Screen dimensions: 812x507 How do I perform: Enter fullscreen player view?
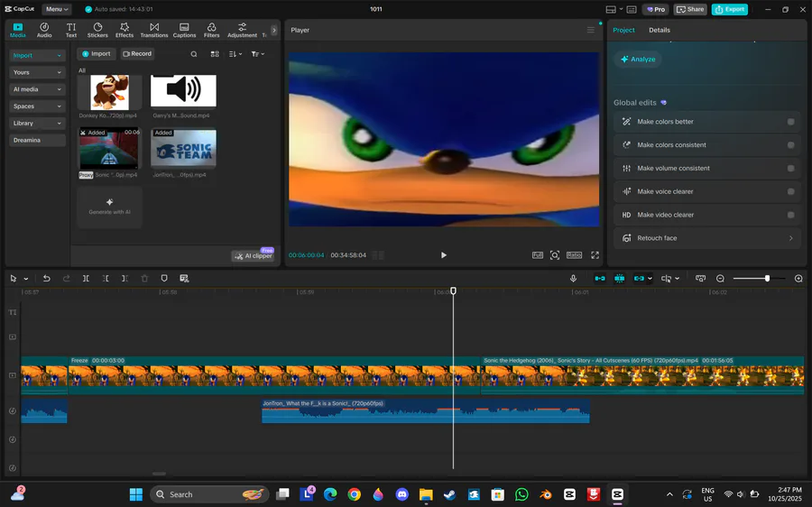tap(595, 254)
